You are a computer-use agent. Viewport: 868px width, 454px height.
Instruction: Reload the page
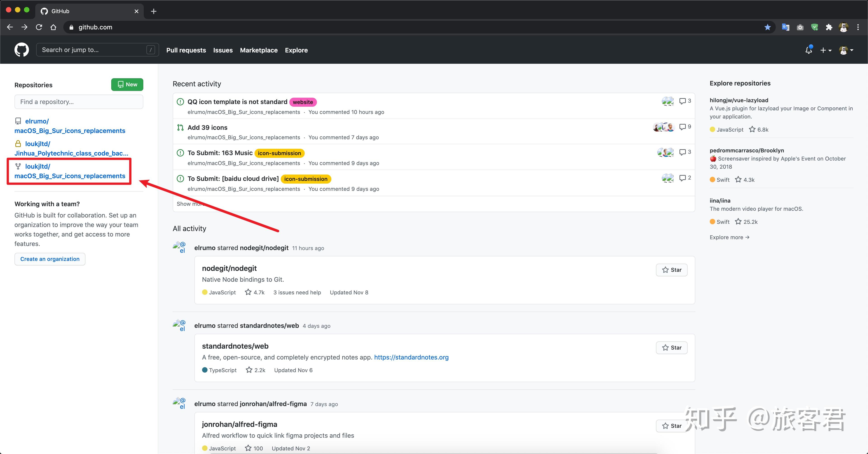(39, 27)
